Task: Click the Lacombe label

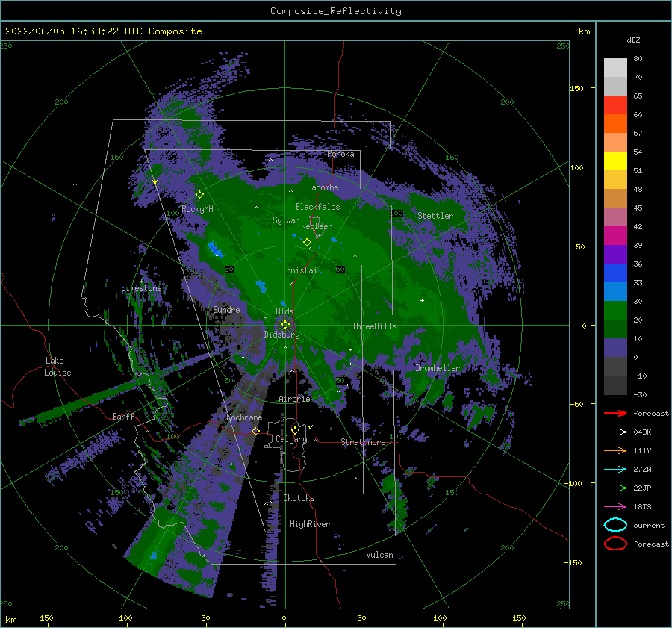Action: (323, 187)
